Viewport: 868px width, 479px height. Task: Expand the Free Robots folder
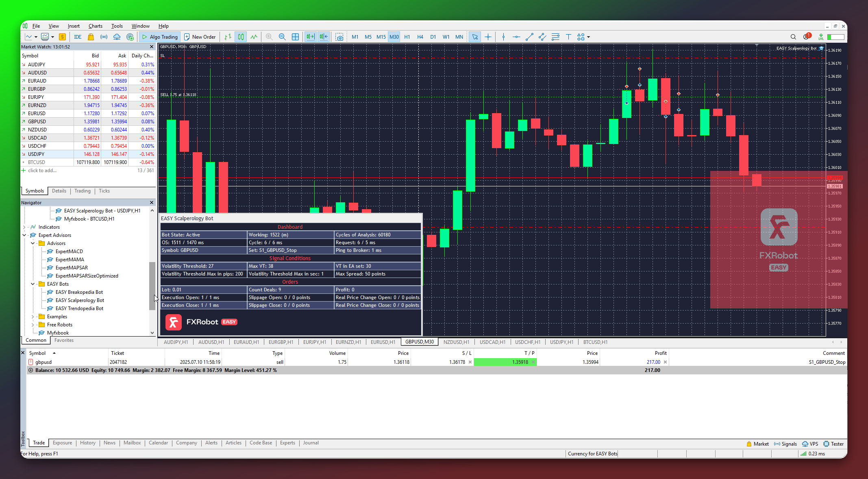pos(33,325)
